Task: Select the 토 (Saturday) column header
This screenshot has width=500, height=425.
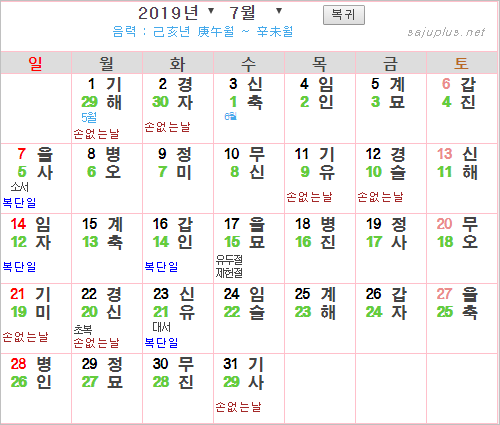Action: (x=462, y=63)
